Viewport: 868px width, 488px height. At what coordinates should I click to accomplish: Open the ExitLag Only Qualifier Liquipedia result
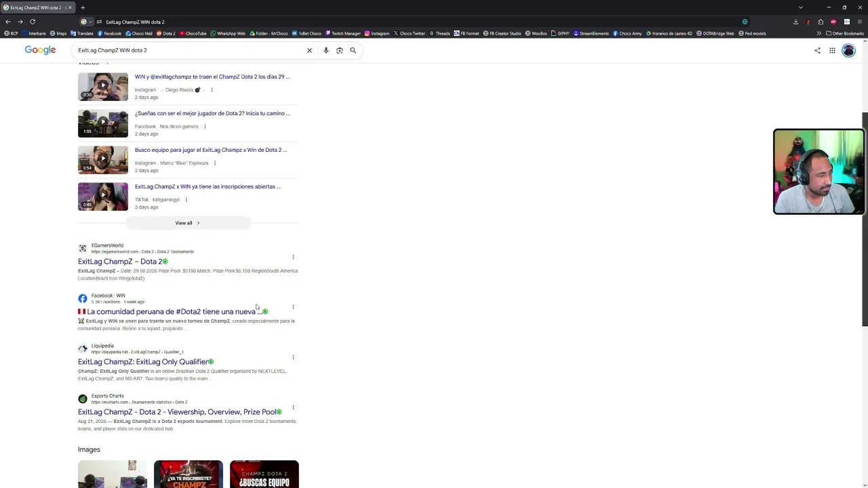coord(143,362)
